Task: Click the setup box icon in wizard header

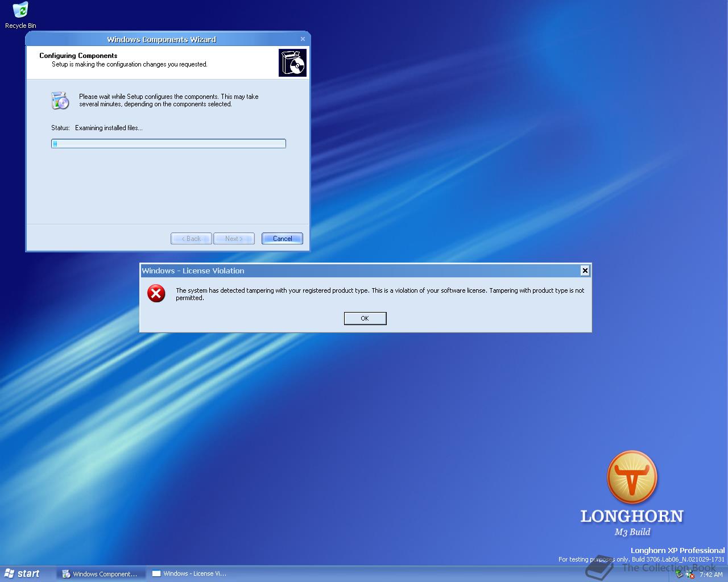Action: pos(292,63)
